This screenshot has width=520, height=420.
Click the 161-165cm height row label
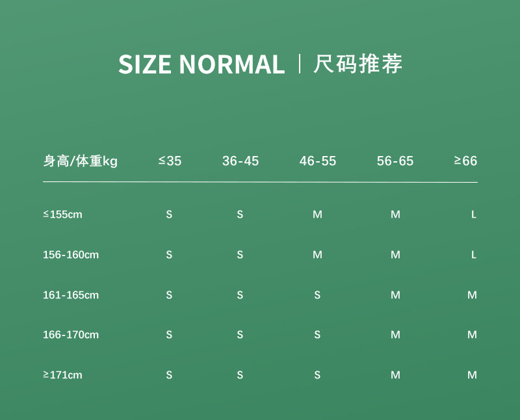pos(71,295)
